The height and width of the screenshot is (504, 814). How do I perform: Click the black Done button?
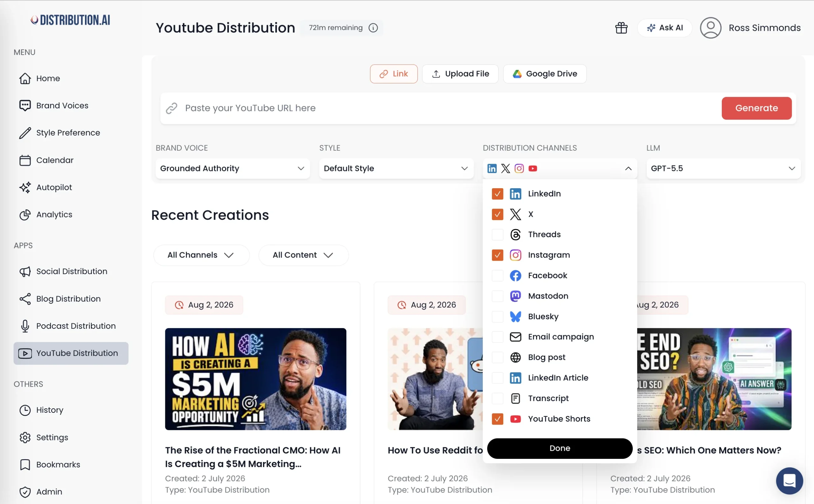(560, 448)
